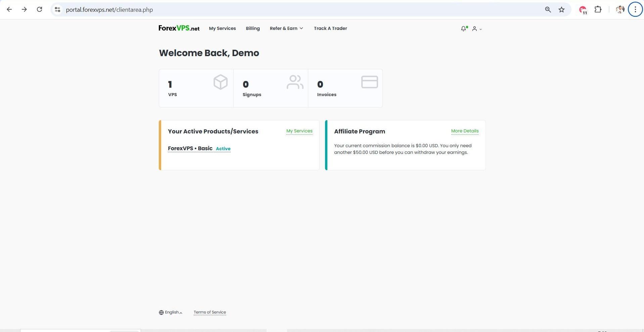Open notifications bell icon
The height and width of the screenshot is (332, 644).
coord(464,29)
